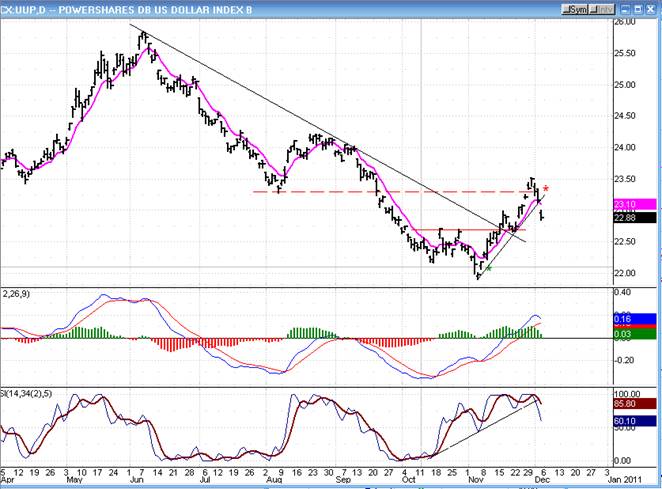Maximize the UUP chart window
The width and height of the screenshot is (662, 489).
click(640, 9)
